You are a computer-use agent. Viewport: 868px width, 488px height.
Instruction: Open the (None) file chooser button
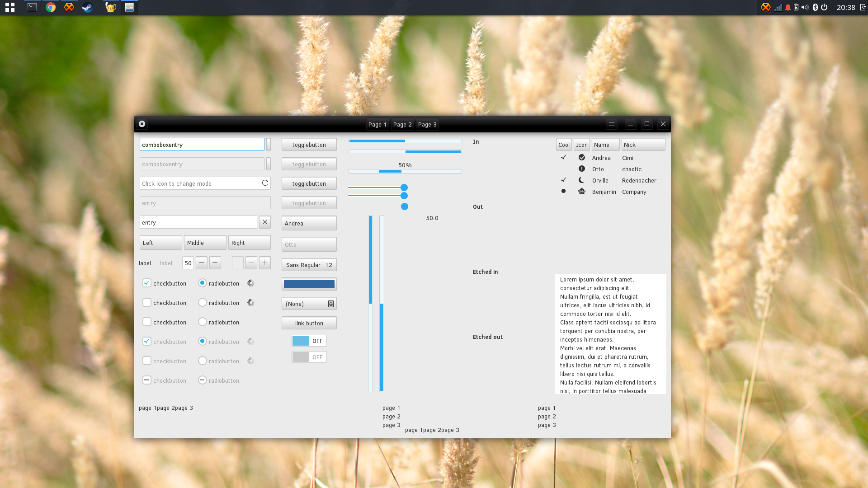(x=309, y=304)
